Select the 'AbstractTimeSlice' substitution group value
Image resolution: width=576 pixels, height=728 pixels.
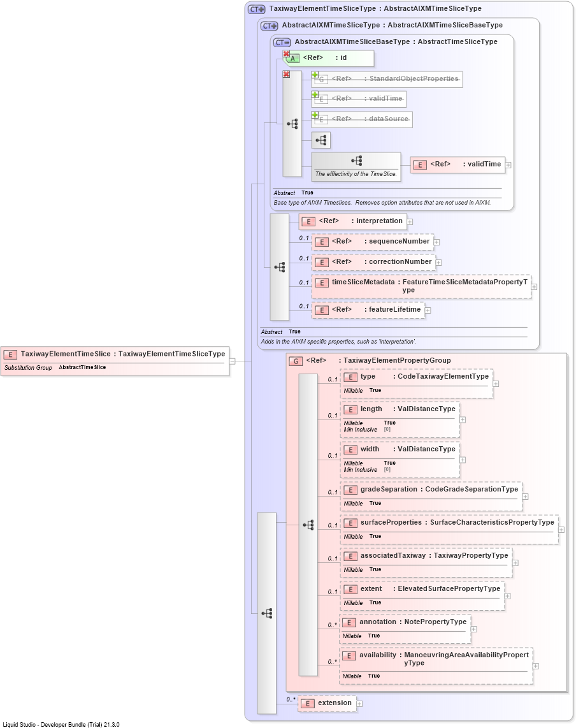click(x=82, y=367)
